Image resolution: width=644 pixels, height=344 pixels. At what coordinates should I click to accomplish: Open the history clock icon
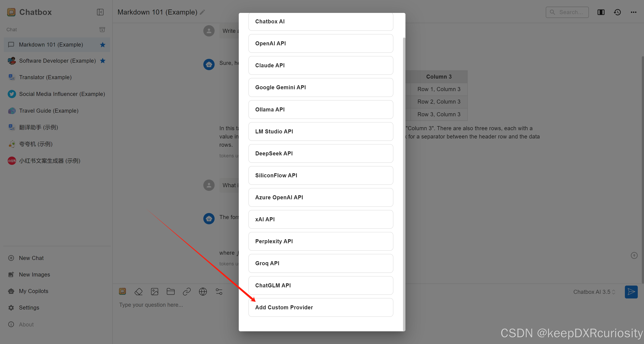617,12
